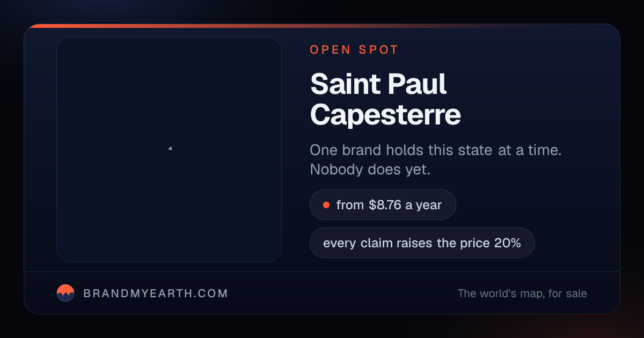Click the word 'claim' in the pill
The width and height of the screenshot is (644, 338).
[376, 243]
